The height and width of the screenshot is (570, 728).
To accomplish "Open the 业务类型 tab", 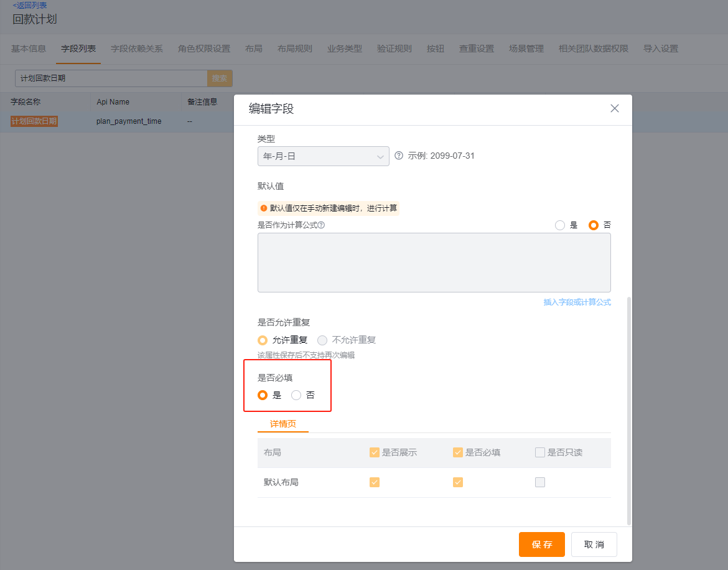I will [x=345, y=49].
